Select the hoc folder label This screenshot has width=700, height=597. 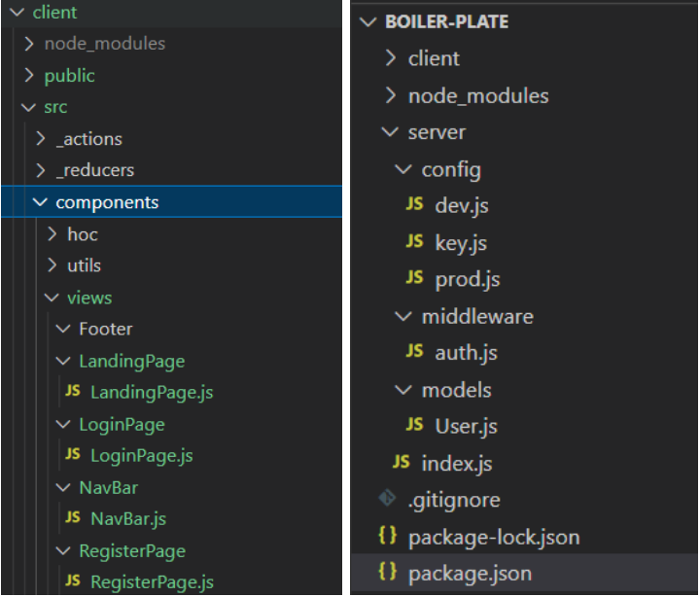(x=83, y=234)
